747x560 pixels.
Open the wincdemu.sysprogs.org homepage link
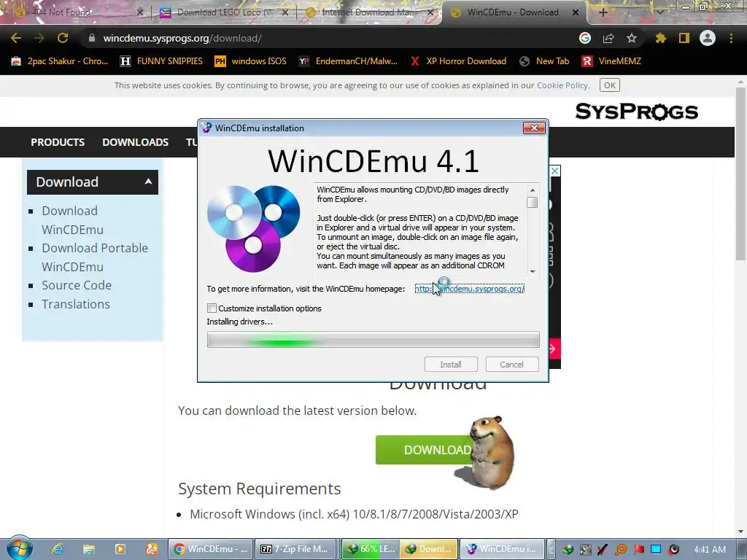tap(469, 289)
